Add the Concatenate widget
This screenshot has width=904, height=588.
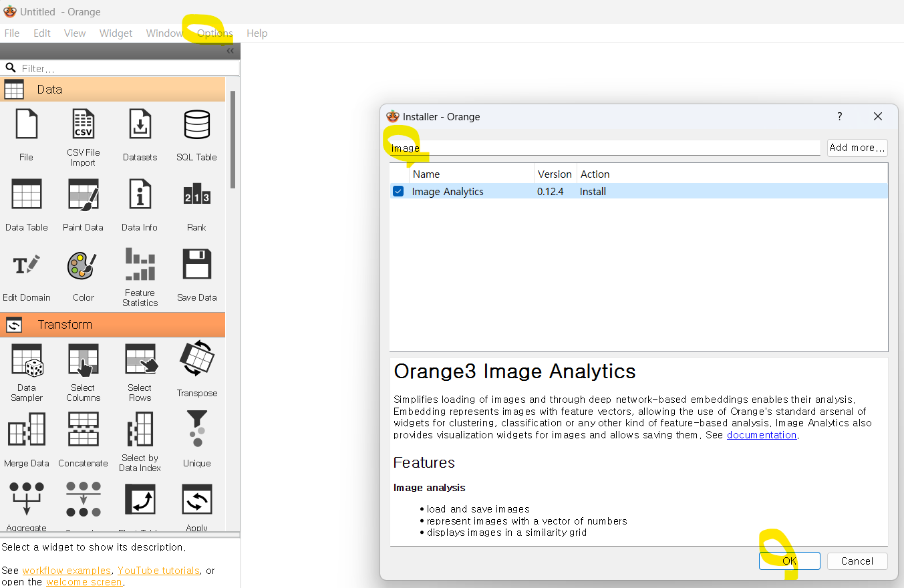(83, 439)
